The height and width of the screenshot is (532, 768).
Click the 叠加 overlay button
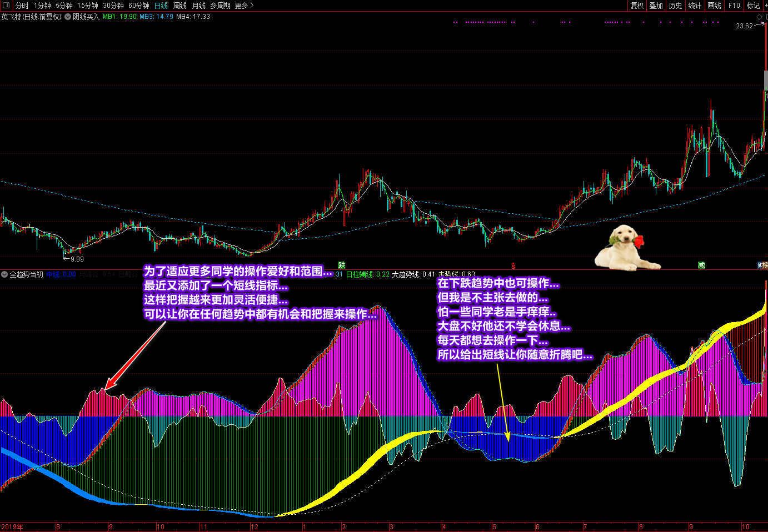point(656,6)
